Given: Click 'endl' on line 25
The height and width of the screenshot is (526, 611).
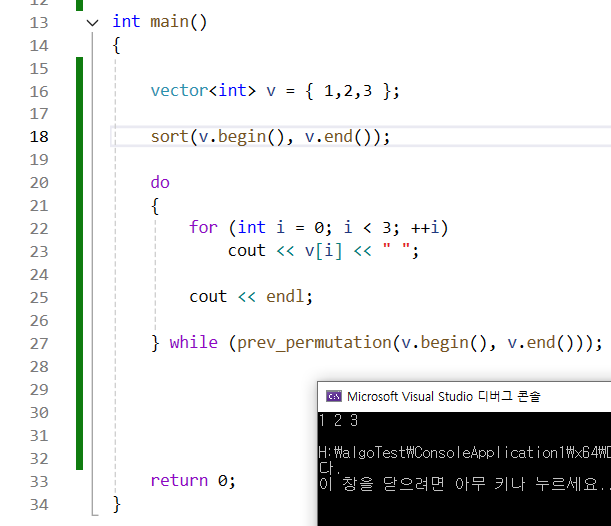Looking at the screenshot, I should click(x=285, y=297).
